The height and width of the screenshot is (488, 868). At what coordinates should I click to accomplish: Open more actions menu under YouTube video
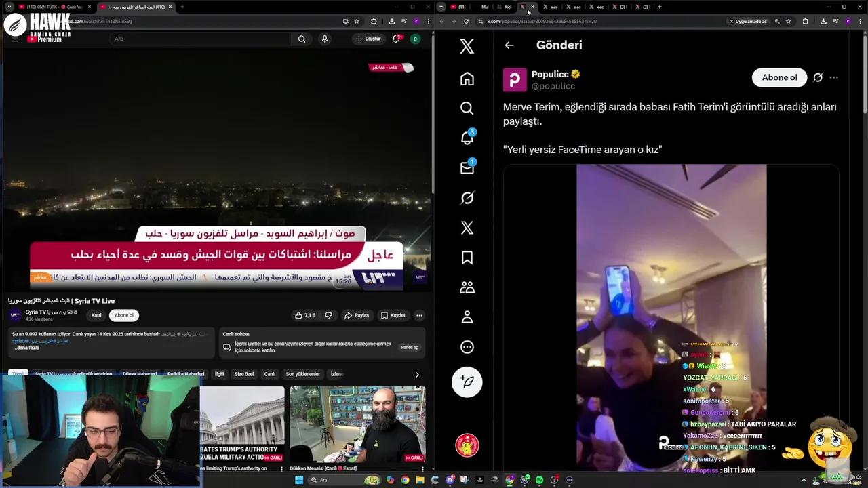[419, 315]
